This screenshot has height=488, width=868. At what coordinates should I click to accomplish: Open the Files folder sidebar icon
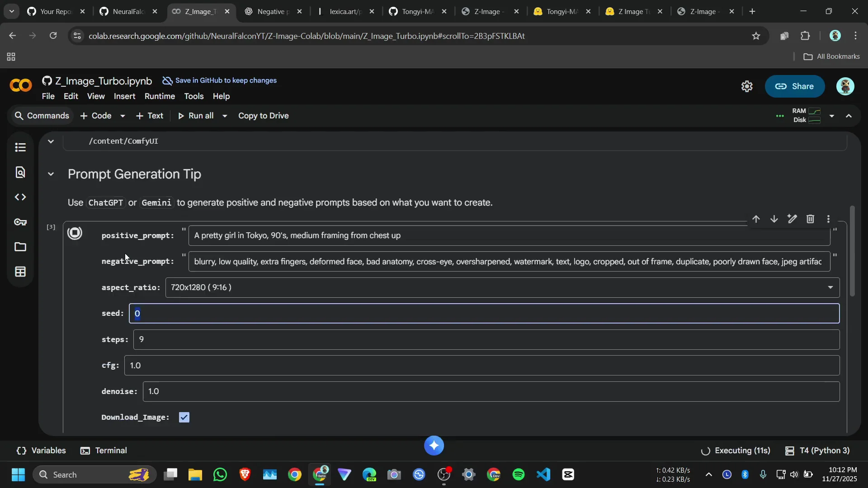(x=20, y=247)
